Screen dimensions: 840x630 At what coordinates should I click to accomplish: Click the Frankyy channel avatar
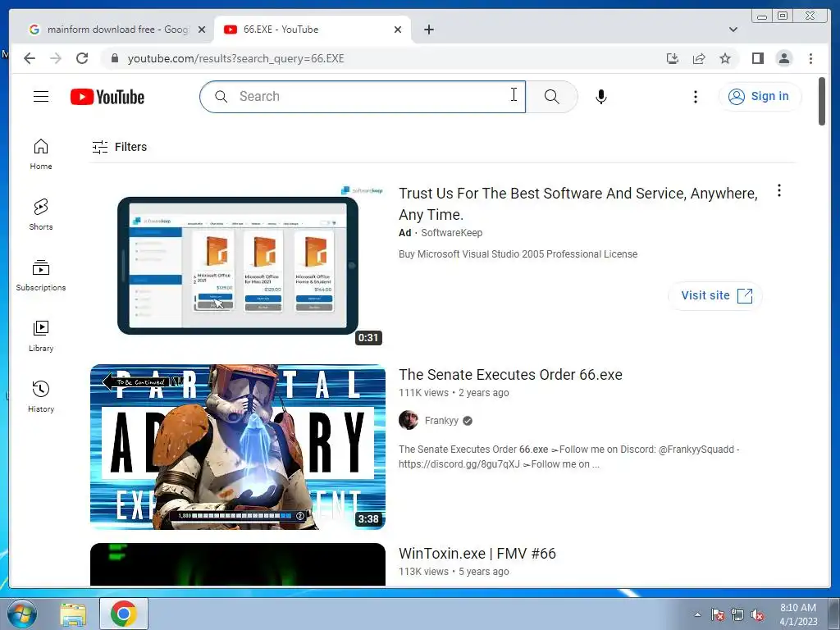(409, 421)
